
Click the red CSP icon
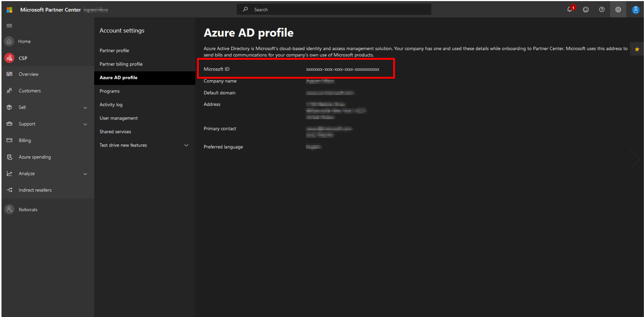9,58
